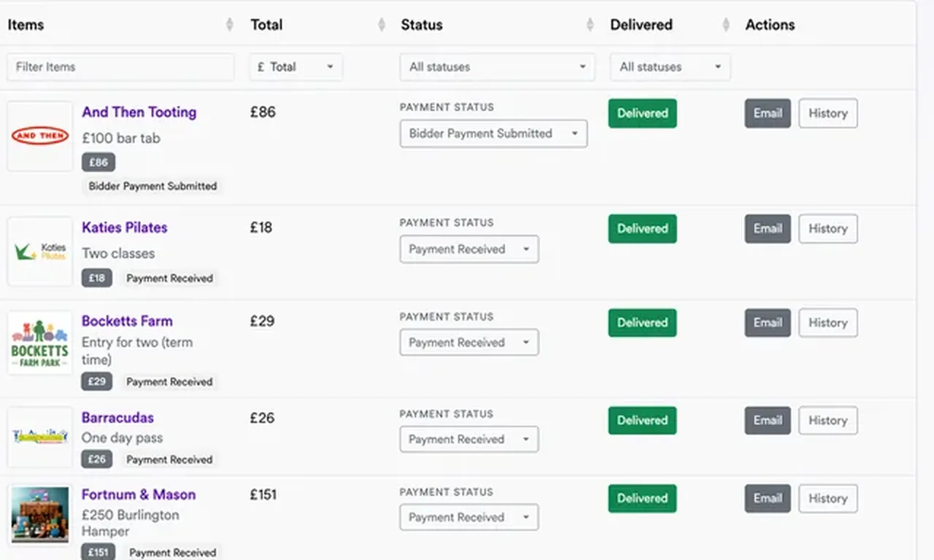Click the £86 price tag under And Then Tooting
Viewport: 934px width, 560px height.
click(99, 163)
